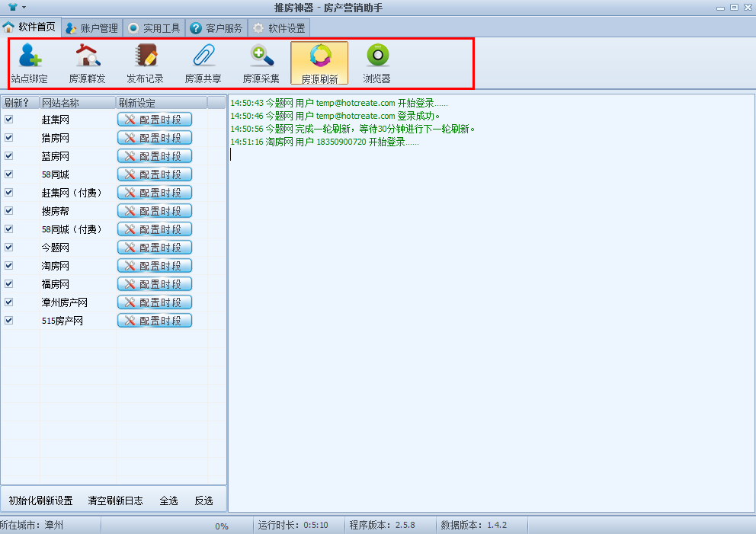Click 运行时长: 0:5:10 in status bar
Image resolution: width=756 pixels, height=534 pixels.
293,525
